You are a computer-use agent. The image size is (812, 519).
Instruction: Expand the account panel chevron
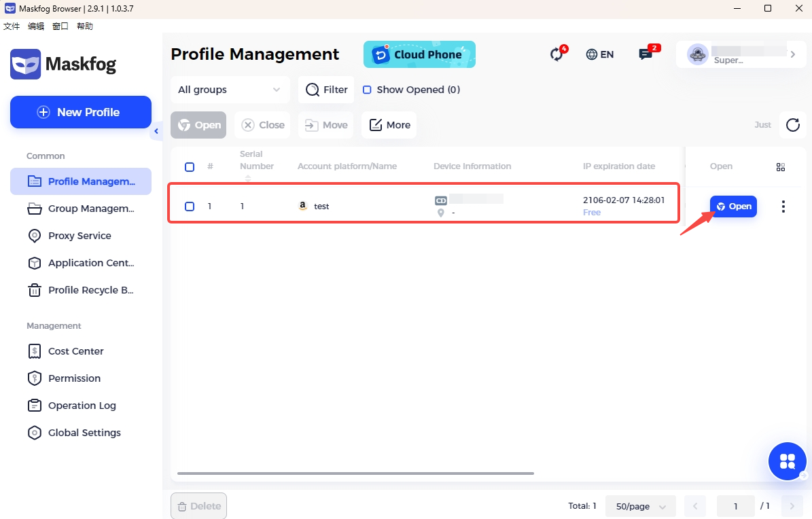pyautogui.click(x=793, y=54)
